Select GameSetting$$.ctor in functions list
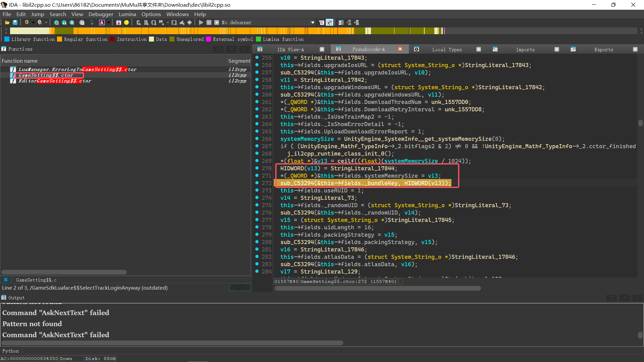This screenshot has width=644, height=362. [x=46, y=75]
